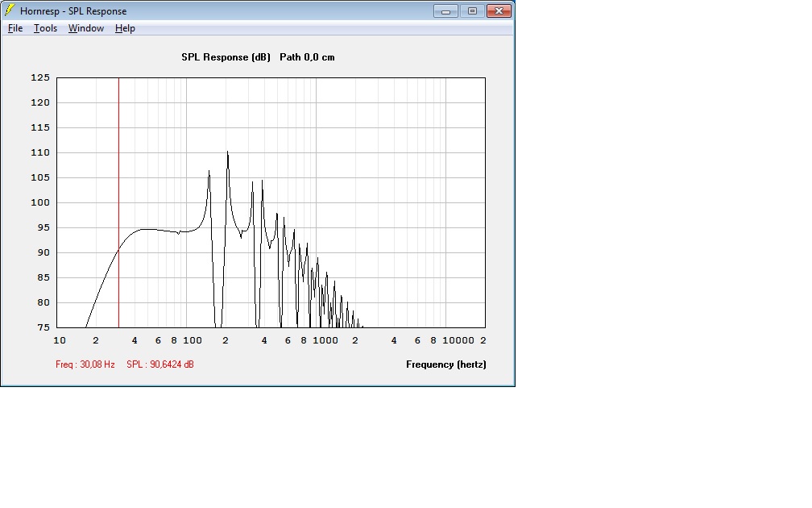Minimize the Hornresp SPL Response window

click(x=445, y=11)
